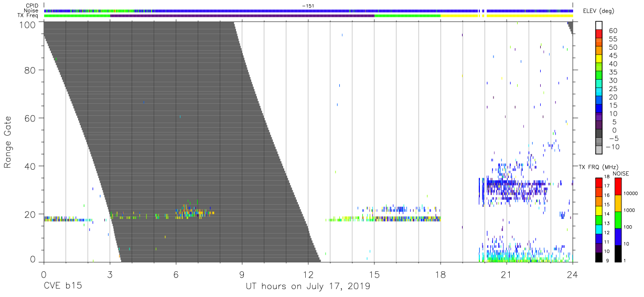This screenshot has height=297, width=644.
Task: Click the "12" label on TX FRQ scale
Action: click(x=607, y=233)
